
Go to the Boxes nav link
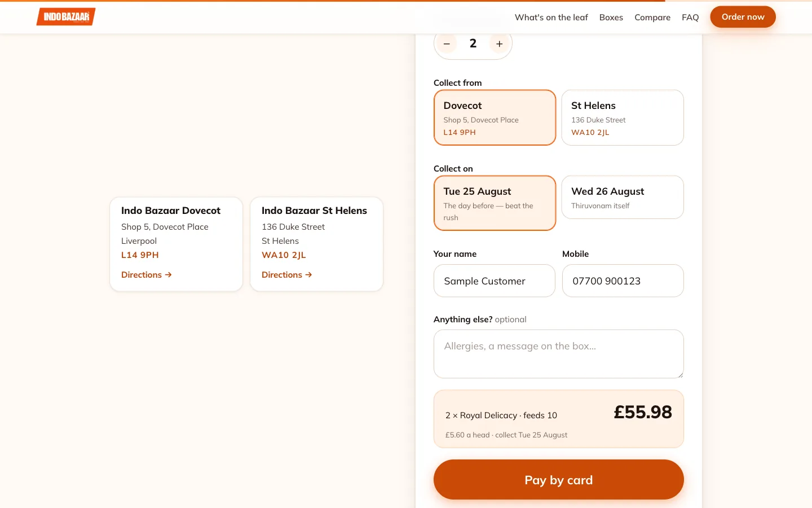pos(611,17)
